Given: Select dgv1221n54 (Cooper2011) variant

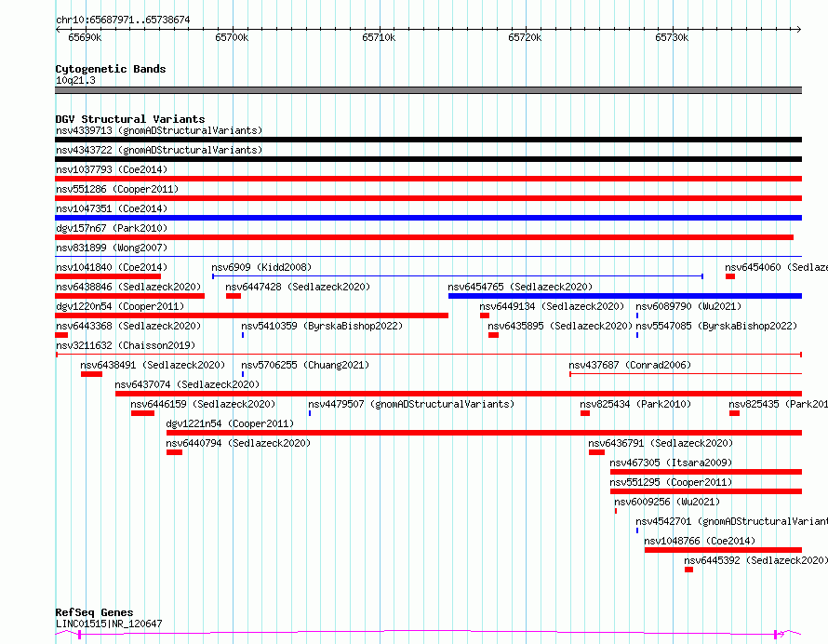Looking at the screenshot, I should 230,423.
